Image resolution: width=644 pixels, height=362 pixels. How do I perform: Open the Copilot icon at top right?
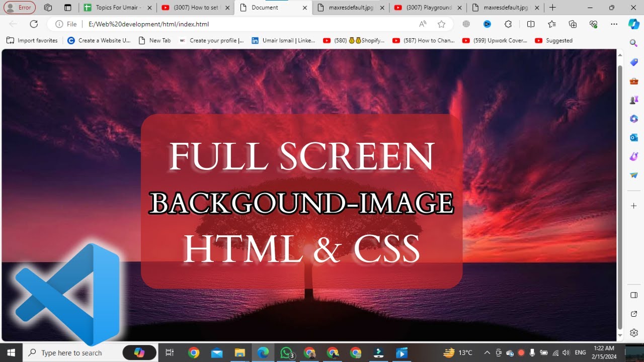coord(634,24)
